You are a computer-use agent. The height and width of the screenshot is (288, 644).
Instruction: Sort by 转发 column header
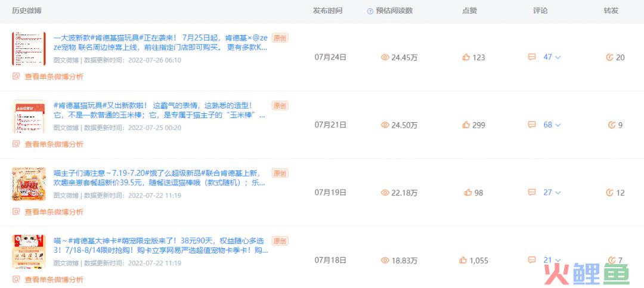[x=611, y=11]
